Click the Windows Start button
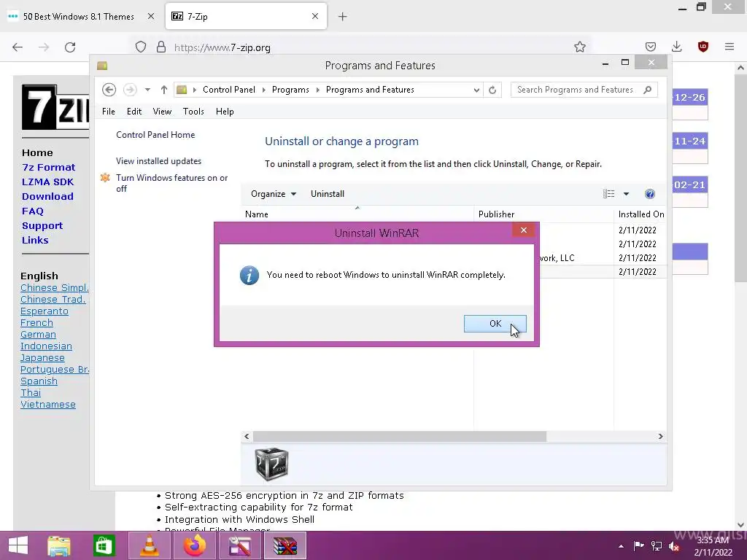The width and height of the screenshot is (747, 560). (x=18, y=545)
